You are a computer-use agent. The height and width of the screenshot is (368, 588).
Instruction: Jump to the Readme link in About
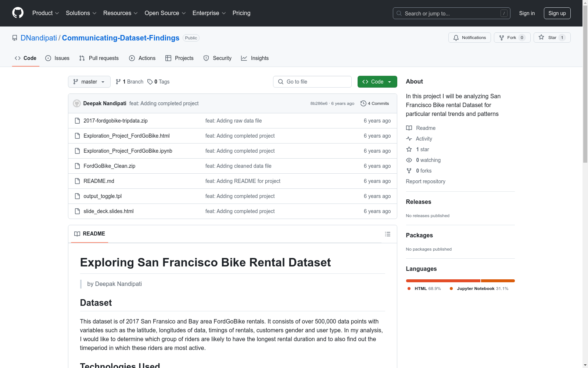(421, 128)
